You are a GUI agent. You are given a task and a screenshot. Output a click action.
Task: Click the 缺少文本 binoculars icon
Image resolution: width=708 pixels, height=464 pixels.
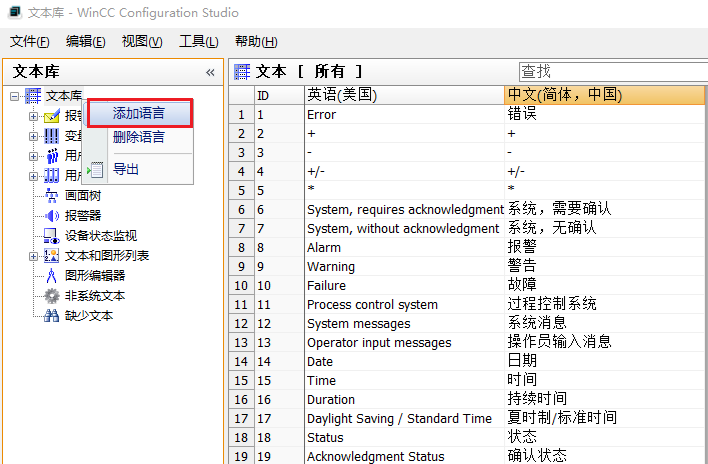[52, 316]
